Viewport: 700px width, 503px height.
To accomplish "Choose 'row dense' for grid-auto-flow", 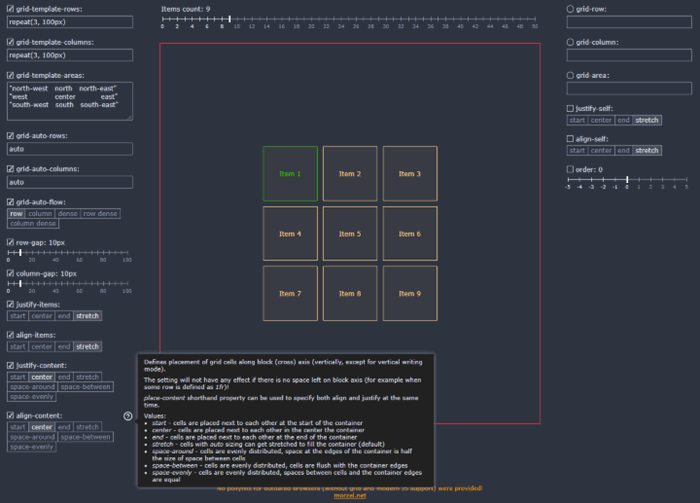I will tap(100, 214).
